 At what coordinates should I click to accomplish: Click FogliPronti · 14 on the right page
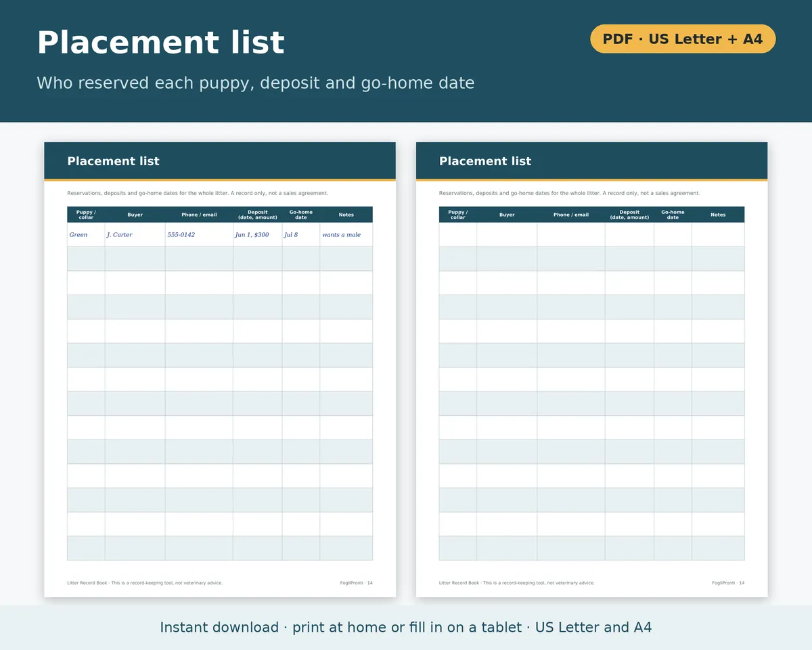[x=728, y=583]
